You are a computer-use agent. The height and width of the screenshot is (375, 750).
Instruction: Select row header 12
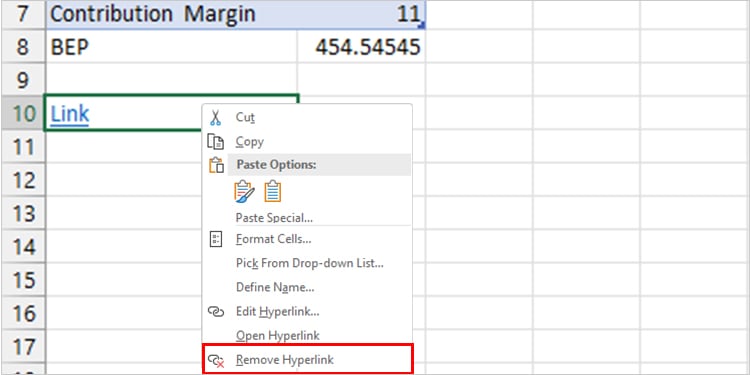[23, 180]
